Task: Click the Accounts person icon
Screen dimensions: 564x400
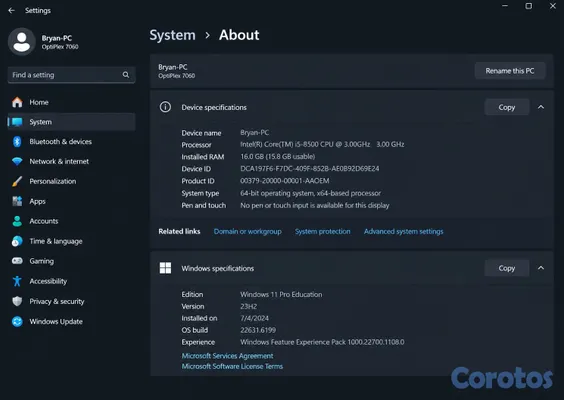Action: click(17, 221)
